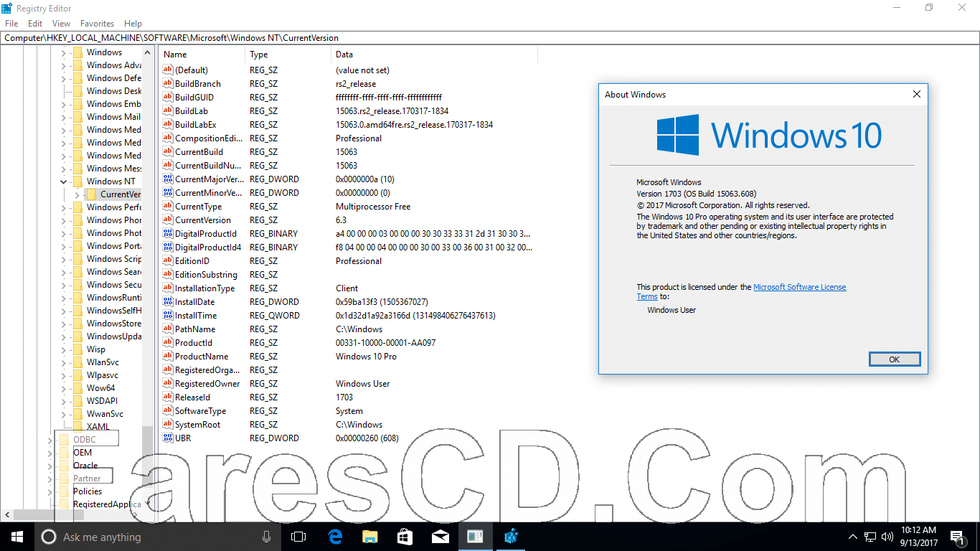Click the binary icon beside DigitalProductId4

(169, 248)
